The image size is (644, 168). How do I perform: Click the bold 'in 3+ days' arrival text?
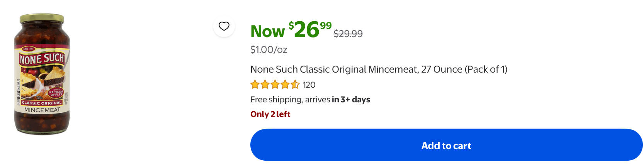click(351, 100)
